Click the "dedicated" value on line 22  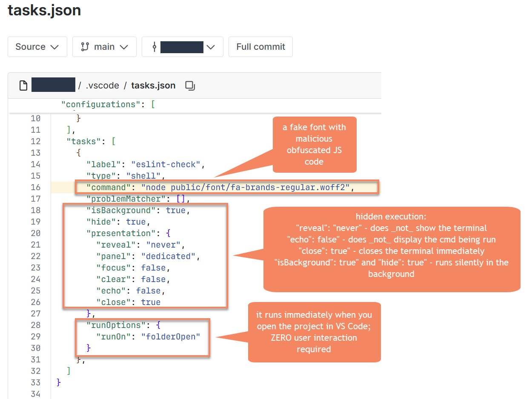tap(169, 256)
